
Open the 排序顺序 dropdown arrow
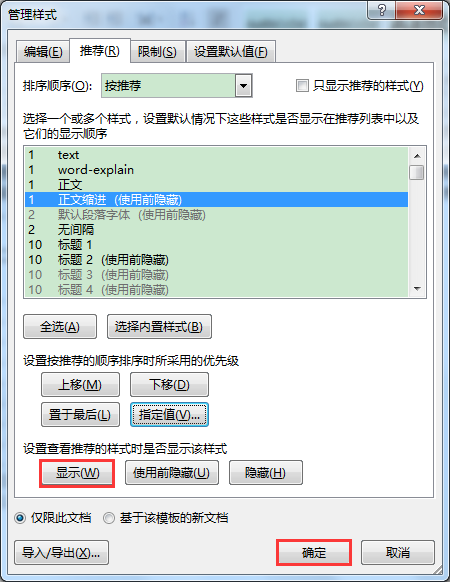click(x=244, y=86)
